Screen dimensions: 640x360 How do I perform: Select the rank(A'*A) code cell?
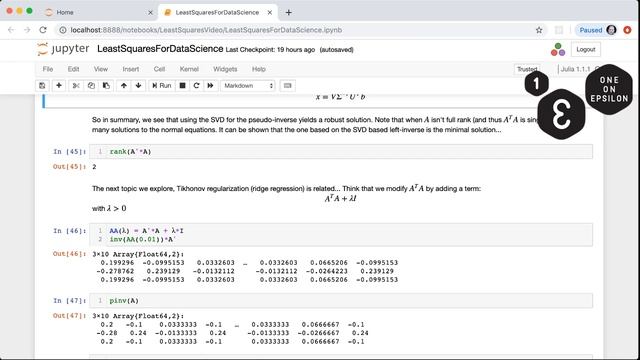click(341, 151)
